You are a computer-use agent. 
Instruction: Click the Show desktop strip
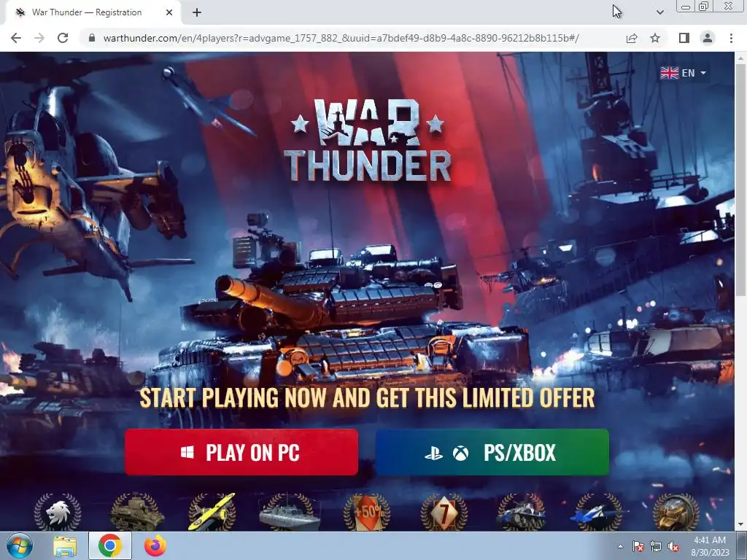click(x=742, y=545)
